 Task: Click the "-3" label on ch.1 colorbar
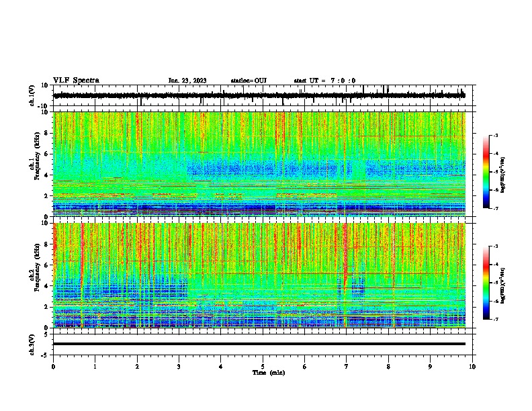click(x=495, y=136)
